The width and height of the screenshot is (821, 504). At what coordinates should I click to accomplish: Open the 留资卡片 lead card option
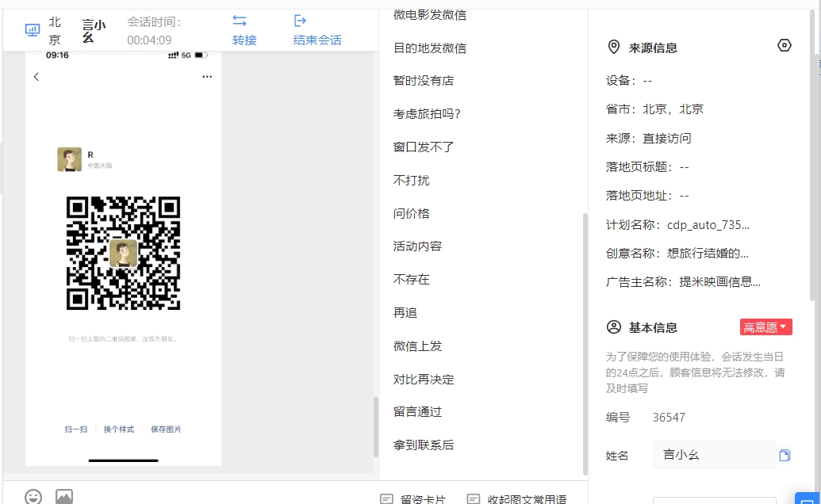(413, 498)
